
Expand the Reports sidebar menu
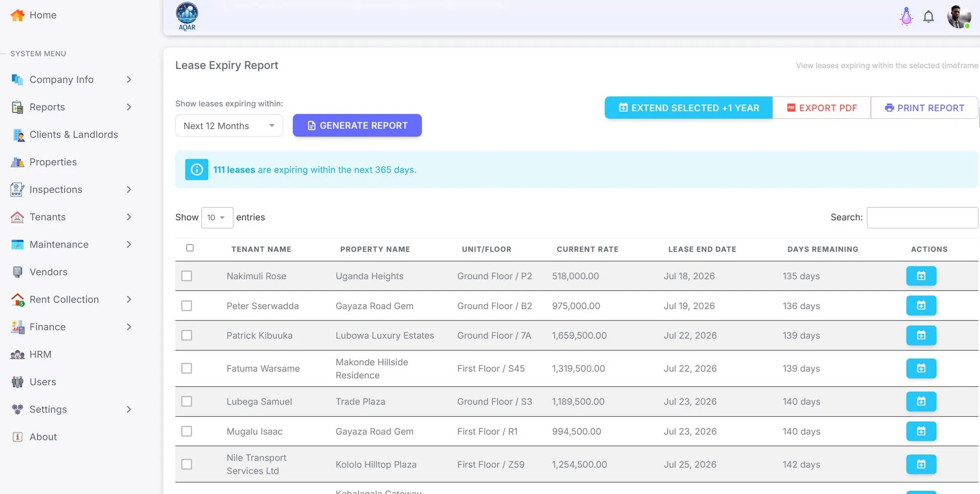(72, 107)
